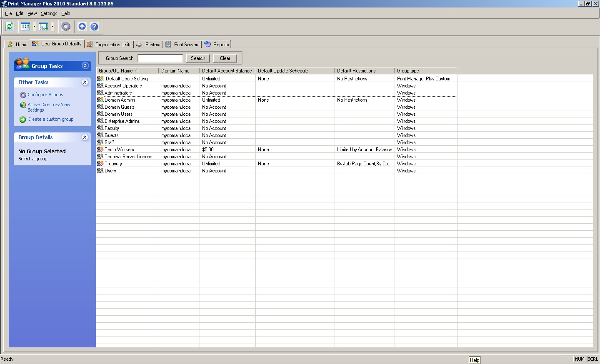
Task: Click in the Group Search field
Action: pos(160,58)
